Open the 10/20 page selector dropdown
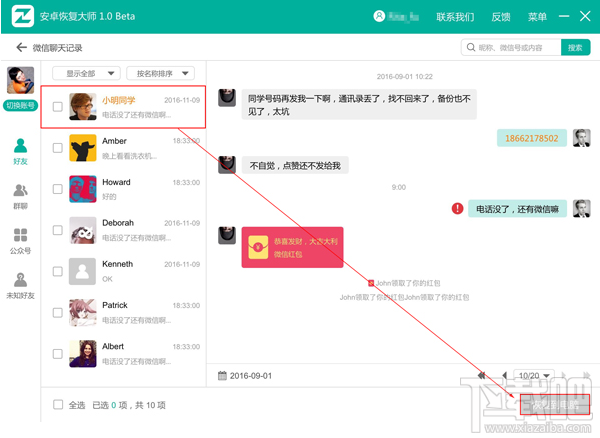The width and height of the screenshot is (600, 438). click(534, 376)
